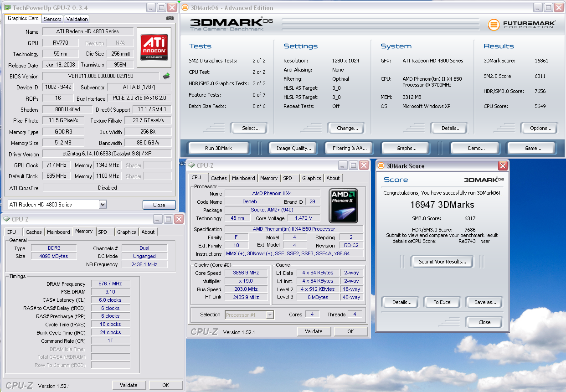Click the Futuremark logo in 3DMark06
Screen dimensions: 566x392
pos(522,25)
